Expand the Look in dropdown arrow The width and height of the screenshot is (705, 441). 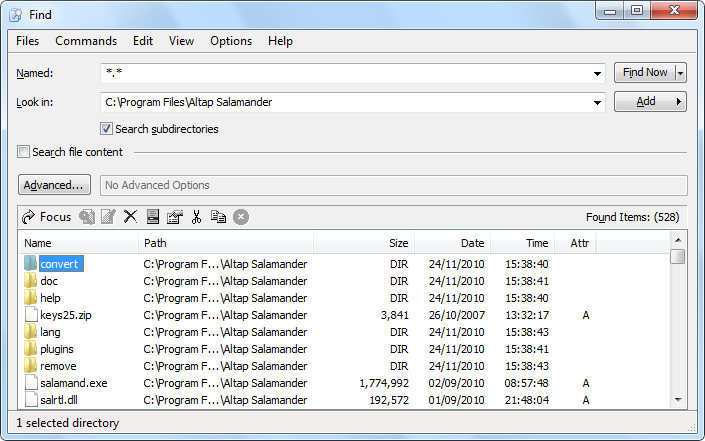(597, 102)
